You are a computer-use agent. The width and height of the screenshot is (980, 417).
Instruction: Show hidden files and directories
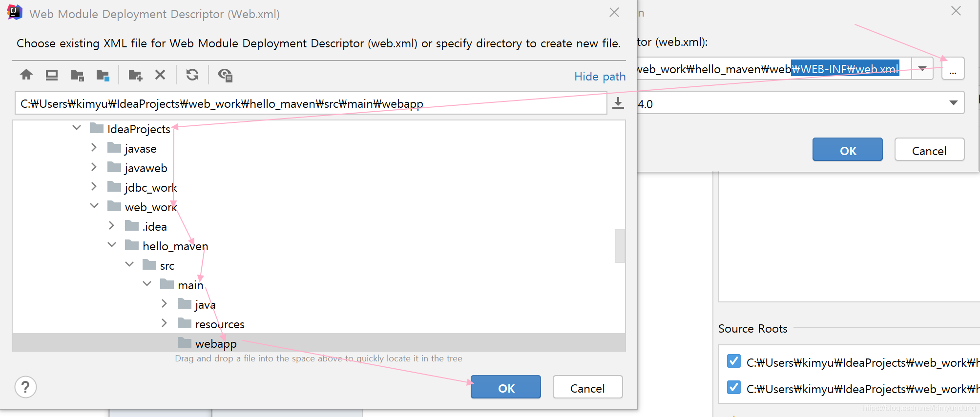(x=225, y=75)
